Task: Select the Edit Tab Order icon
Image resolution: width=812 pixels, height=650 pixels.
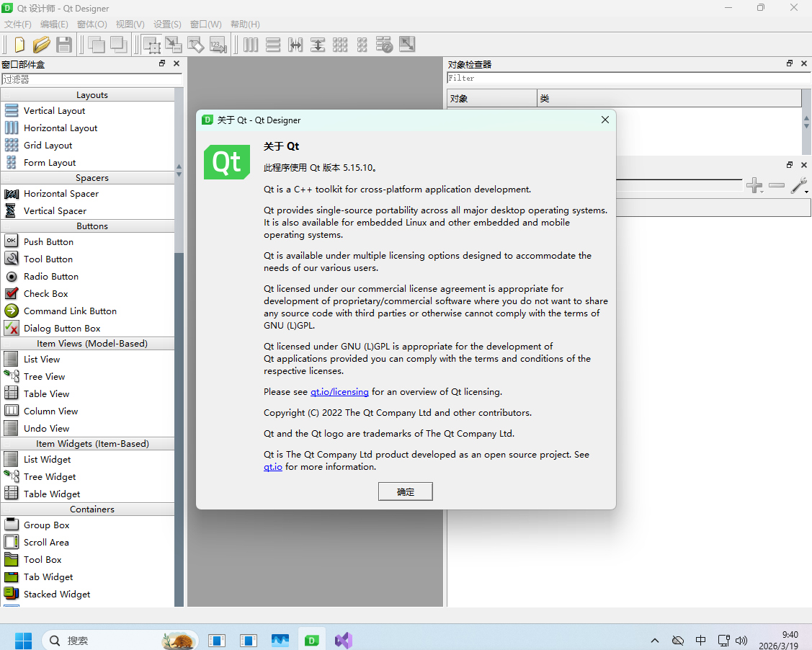Action: point(218,45)
